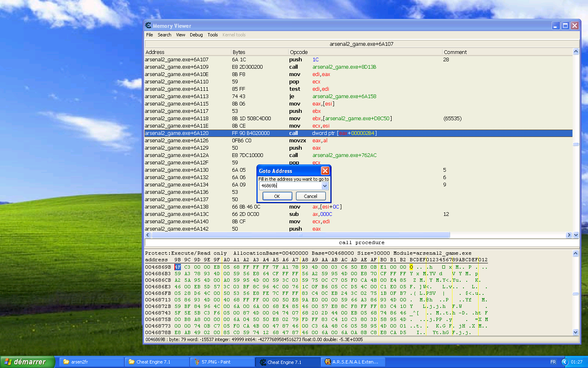The image size is (588, 368).
Task: Select row arsenal2_game.exe+6A113 je instruction
Action: pyautogui.click(x=359, y=96)
